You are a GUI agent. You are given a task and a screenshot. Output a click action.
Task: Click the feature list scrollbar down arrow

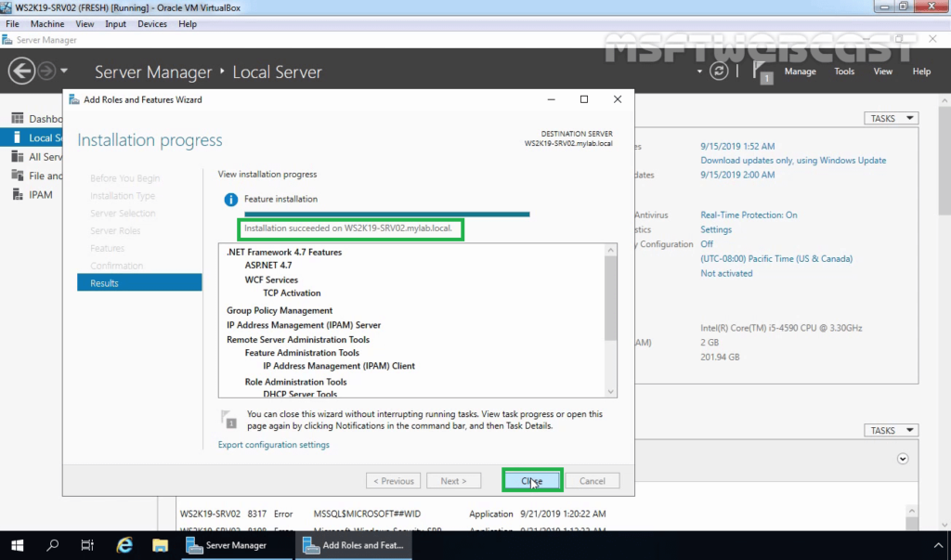coord(611,392)
